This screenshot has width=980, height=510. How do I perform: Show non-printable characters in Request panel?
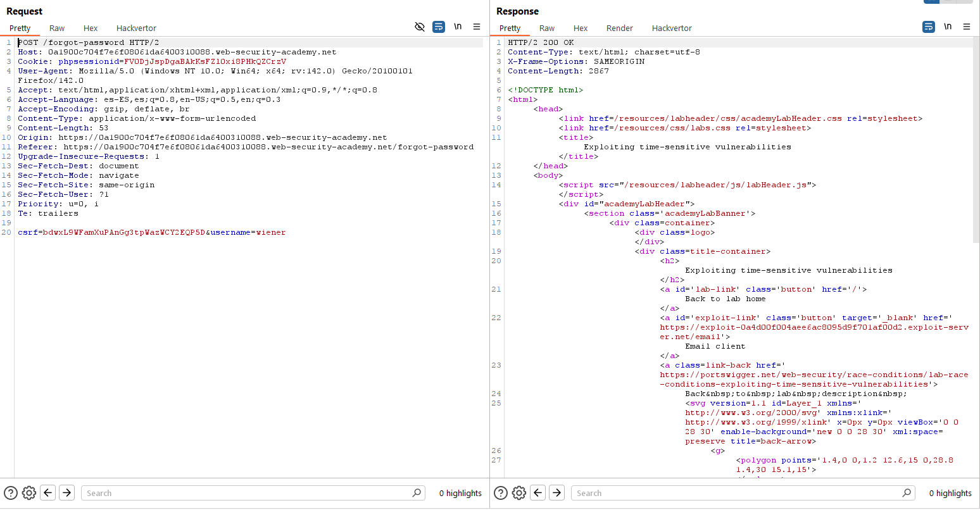(458, 27)
